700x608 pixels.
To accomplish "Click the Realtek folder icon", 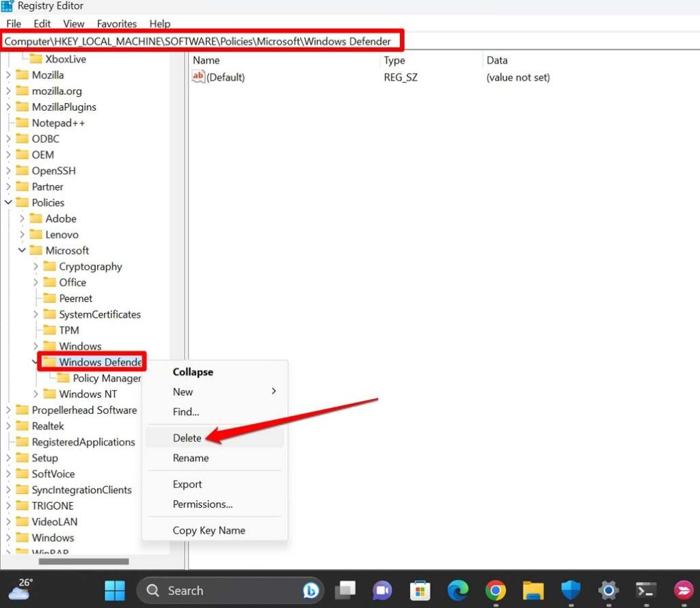I will coord(22,426).
